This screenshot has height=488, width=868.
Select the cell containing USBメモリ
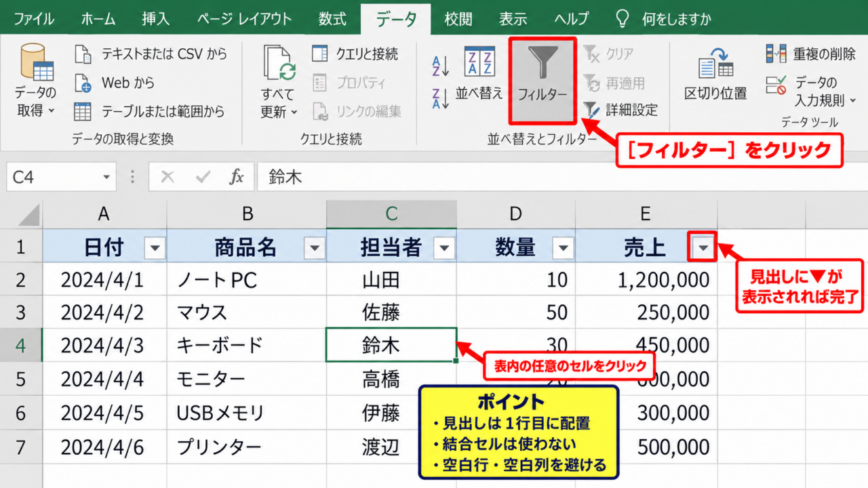click(x=247, y=413)
